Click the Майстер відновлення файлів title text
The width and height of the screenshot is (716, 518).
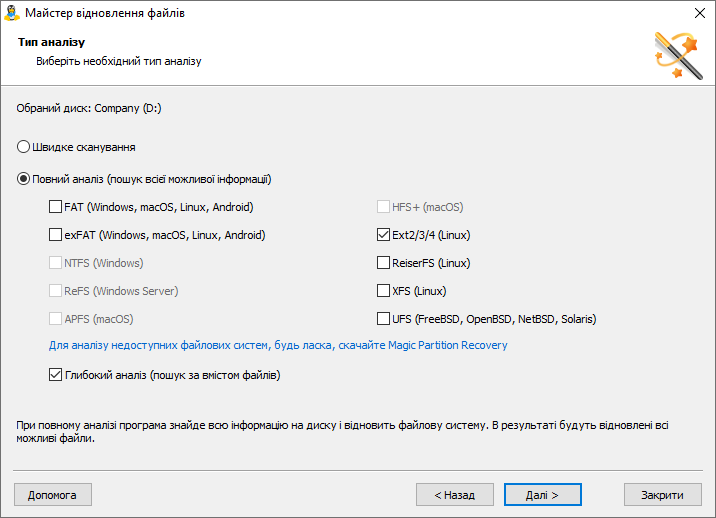pos(109,13)
